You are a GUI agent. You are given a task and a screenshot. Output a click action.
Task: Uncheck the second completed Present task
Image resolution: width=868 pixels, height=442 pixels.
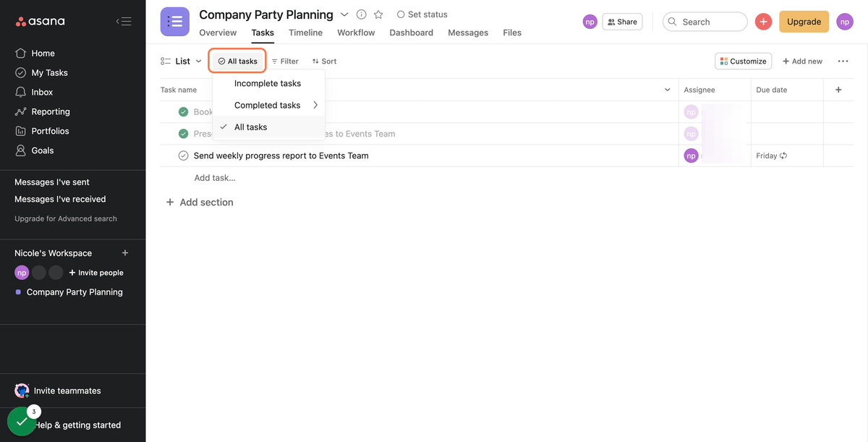(183, 134)
